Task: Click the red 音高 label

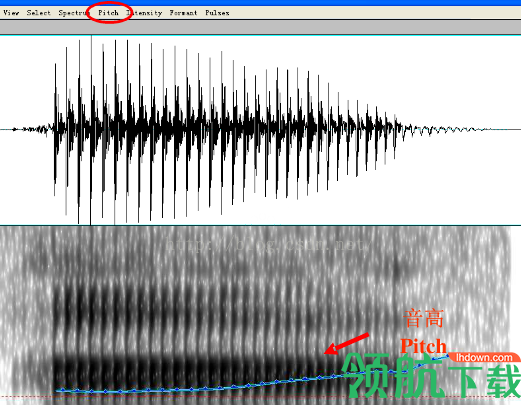Action: click(x=423, y=318)
